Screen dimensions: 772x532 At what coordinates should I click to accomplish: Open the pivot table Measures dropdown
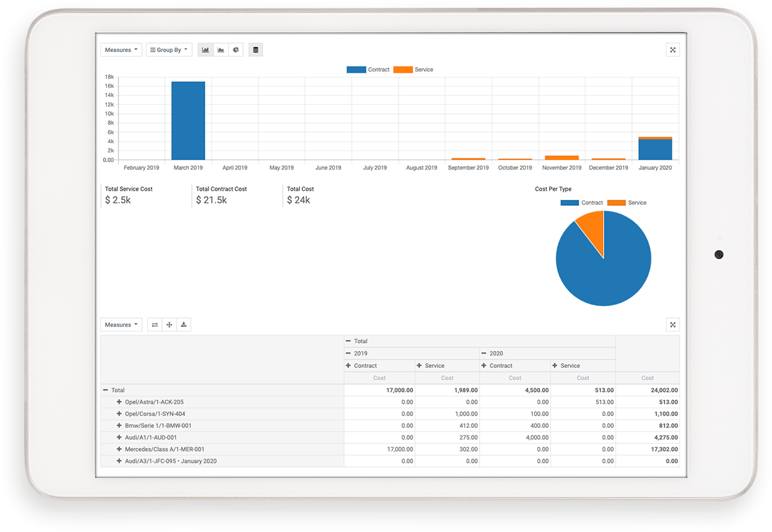[x=121, y=324]
